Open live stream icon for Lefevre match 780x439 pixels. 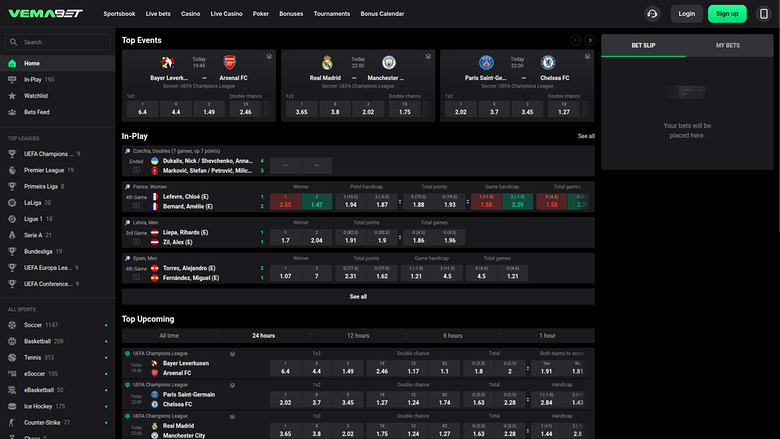136,205
